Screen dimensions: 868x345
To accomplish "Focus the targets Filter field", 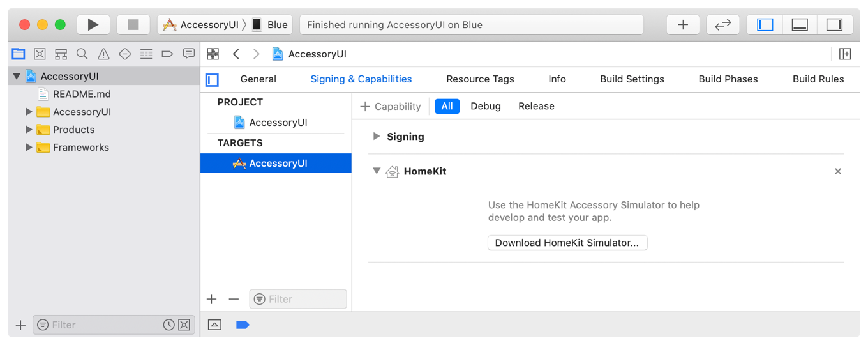I will 298,299.
